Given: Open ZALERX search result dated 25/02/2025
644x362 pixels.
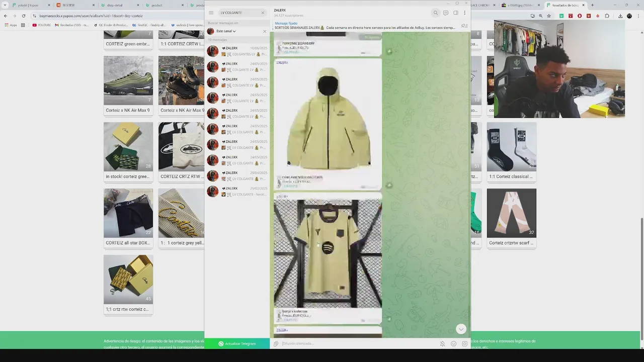Looking at the screenshot, I should pyautogui.click(x=237, y=191).
